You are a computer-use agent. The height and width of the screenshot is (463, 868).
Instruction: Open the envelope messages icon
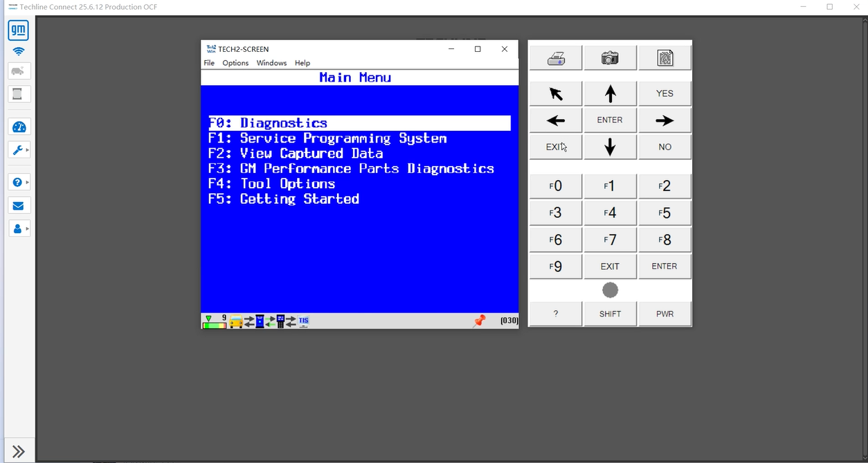pos(19,206)
